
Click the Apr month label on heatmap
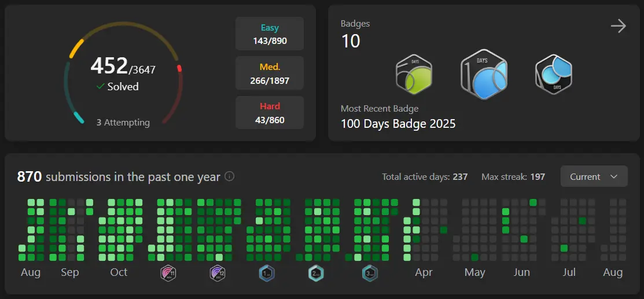pos(424,272)
